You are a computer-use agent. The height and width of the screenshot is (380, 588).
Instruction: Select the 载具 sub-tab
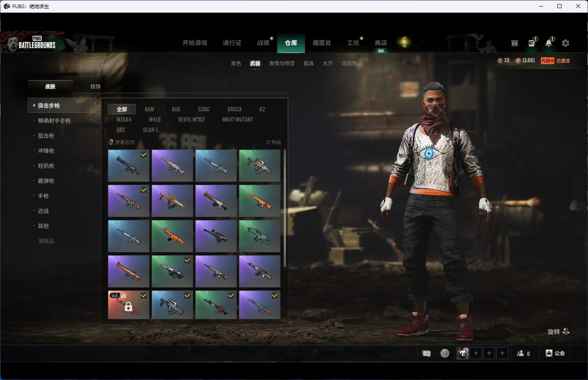click(309, 63)
